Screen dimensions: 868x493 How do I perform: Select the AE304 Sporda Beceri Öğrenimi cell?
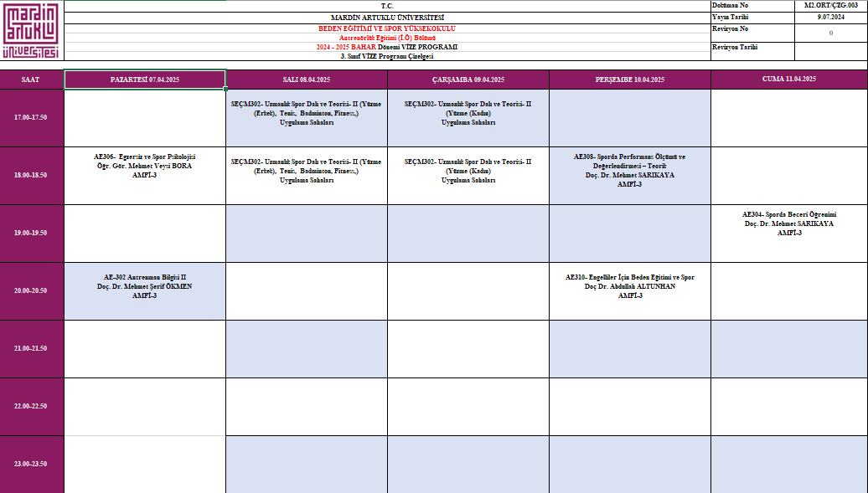(x=789, y=234)
